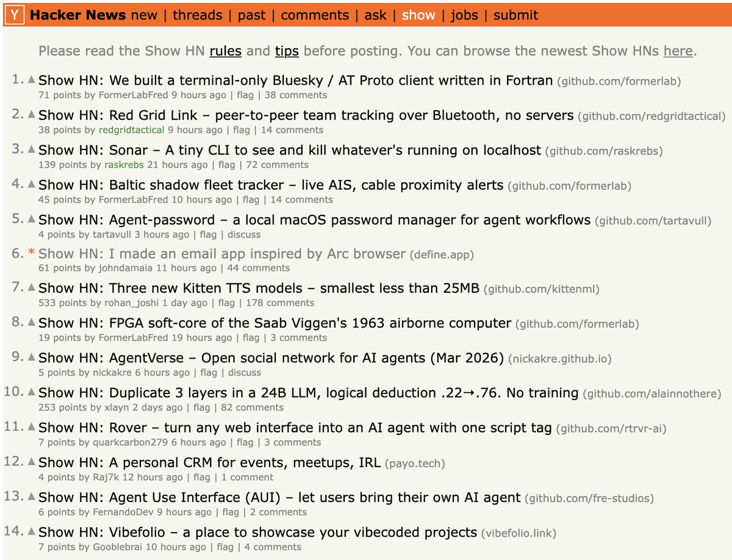Upvote the Rover web interface story
The width and height of the screenshot is (732, 560).
pyautogui.click(x=32, y=427)
